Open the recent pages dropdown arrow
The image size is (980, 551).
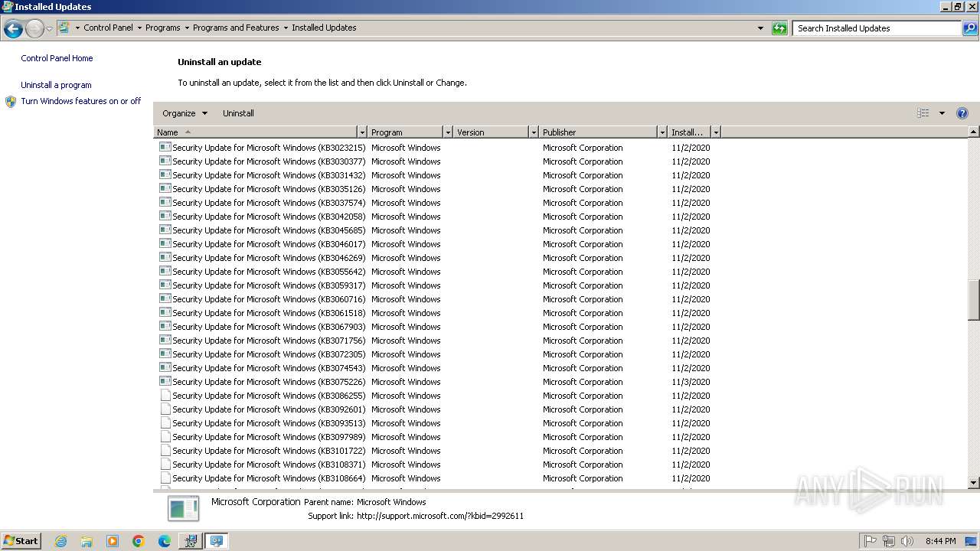pyautogui.click(x=49, y=29)
